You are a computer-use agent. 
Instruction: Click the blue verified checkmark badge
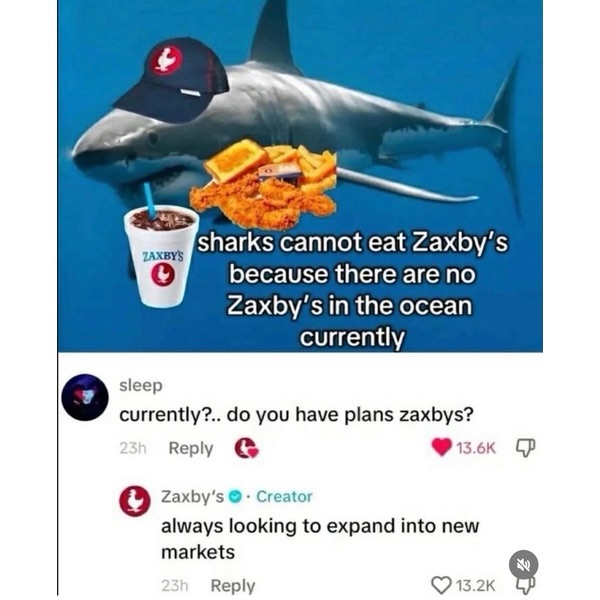pyautogui.click(x=234, y=497)
